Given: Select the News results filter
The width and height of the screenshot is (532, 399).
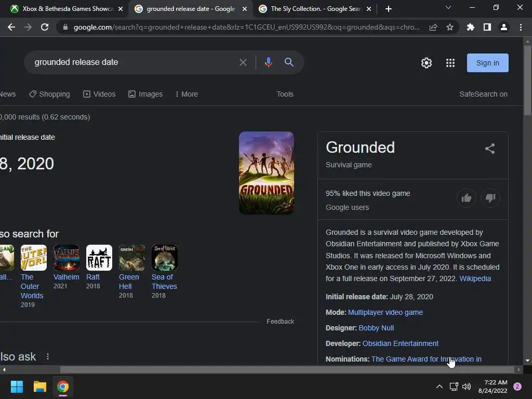Looking at the screenshot, I should (x=7, y=94).
